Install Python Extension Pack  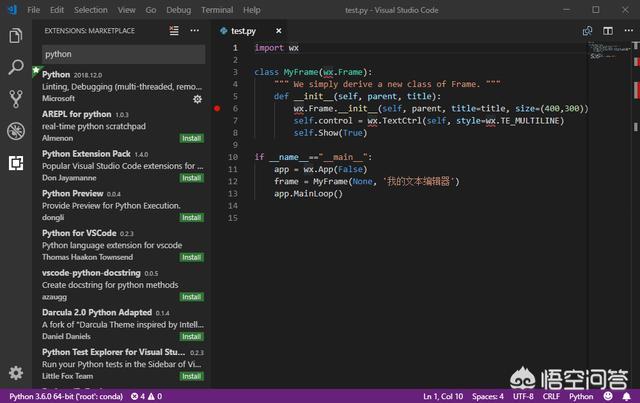[x=191, y=178]
